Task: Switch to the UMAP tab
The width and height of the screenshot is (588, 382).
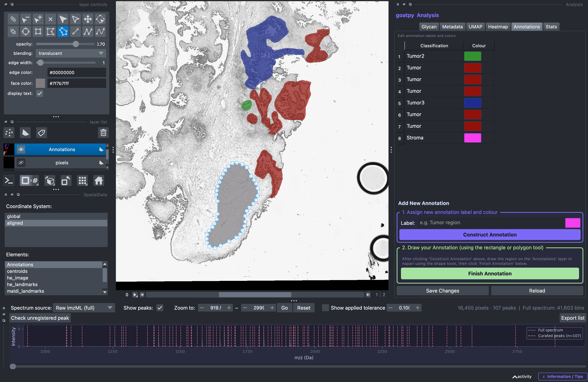Action: (475, 27)
